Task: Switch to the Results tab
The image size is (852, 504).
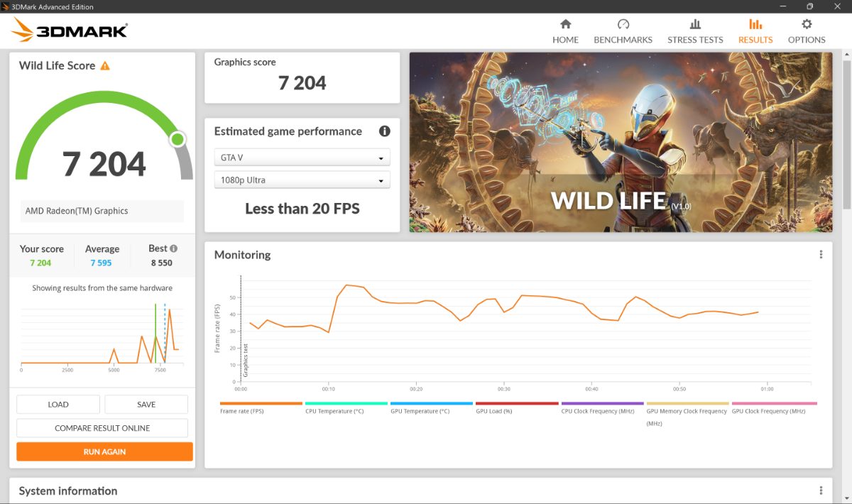Action: [755, 31]
